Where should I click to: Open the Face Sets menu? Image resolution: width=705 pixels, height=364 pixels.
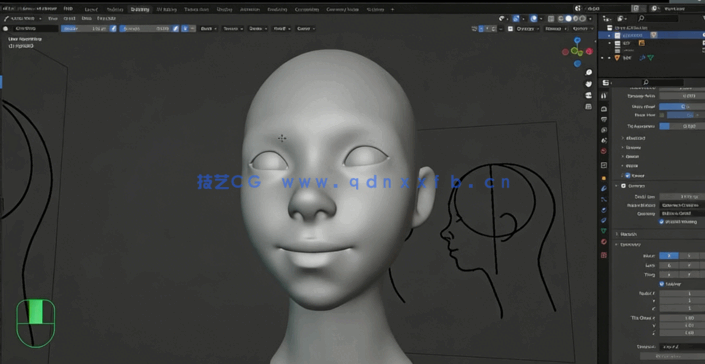[107, 18]
